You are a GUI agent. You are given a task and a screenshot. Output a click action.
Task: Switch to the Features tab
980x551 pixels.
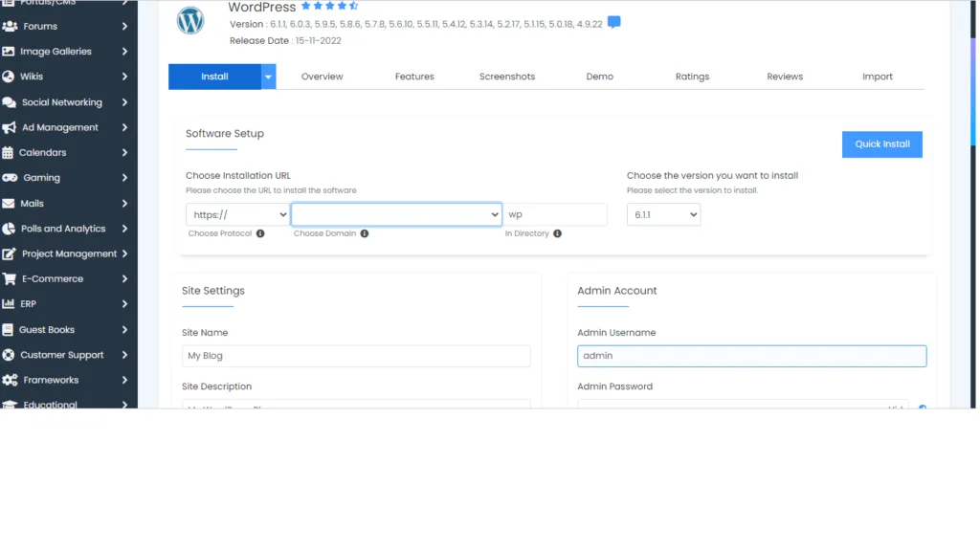414,77
